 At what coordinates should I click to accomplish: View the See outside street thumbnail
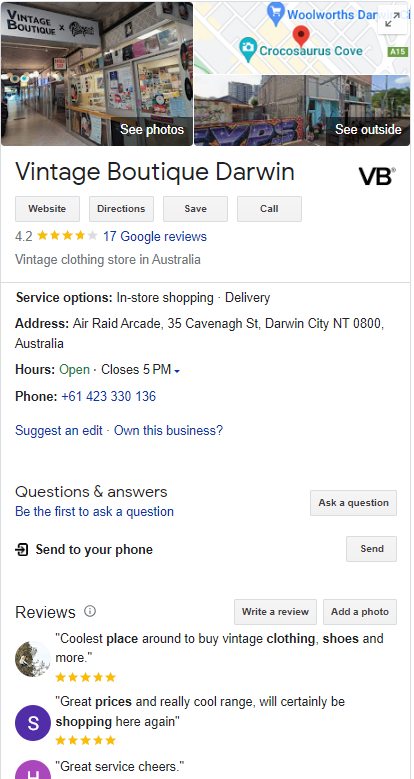click(x=302, y=110)
